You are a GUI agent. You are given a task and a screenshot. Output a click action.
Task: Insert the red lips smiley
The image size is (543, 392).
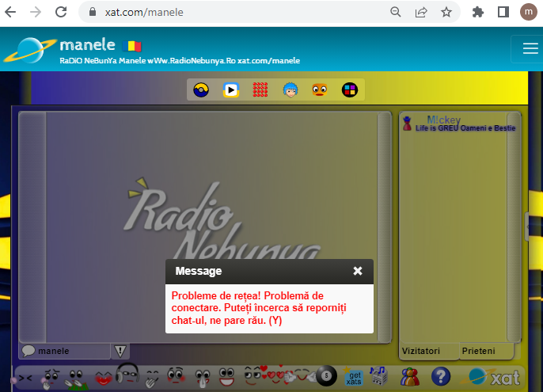103,378
